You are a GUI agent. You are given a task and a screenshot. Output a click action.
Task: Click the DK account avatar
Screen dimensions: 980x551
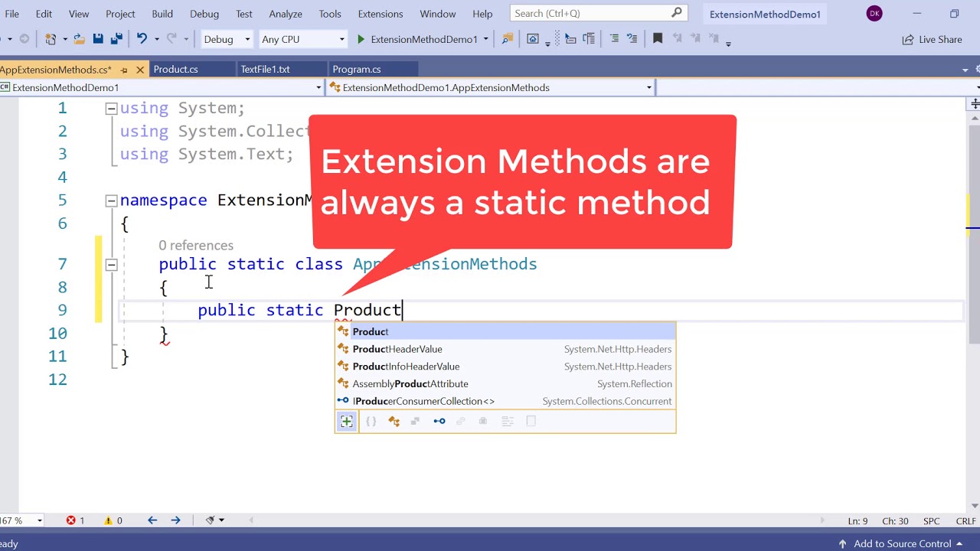(x=874, y=14)
